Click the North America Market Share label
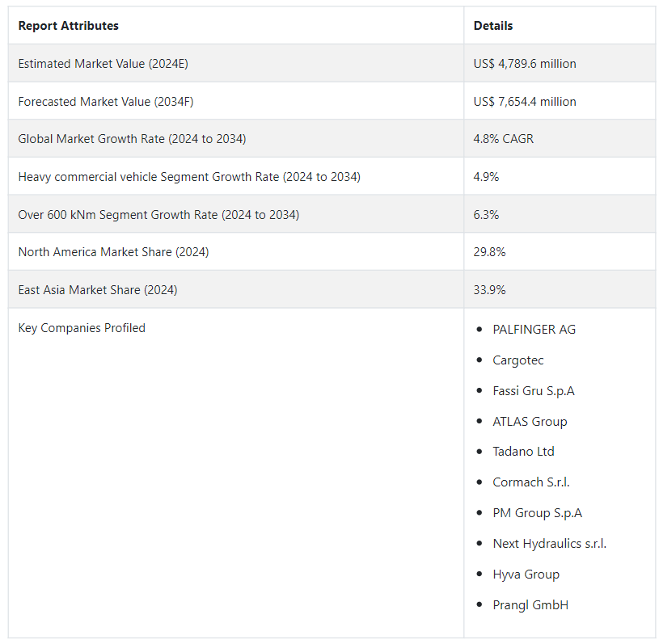Screen dimensions: 659x644 113,252
